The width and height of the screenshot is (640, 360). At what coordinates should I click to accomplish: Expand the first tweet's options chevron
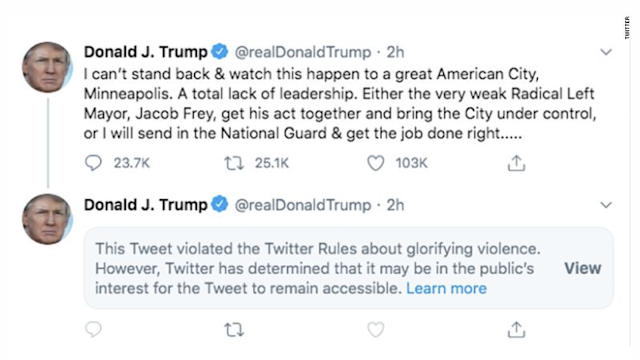pyautogui.click(x=606, y=52)
